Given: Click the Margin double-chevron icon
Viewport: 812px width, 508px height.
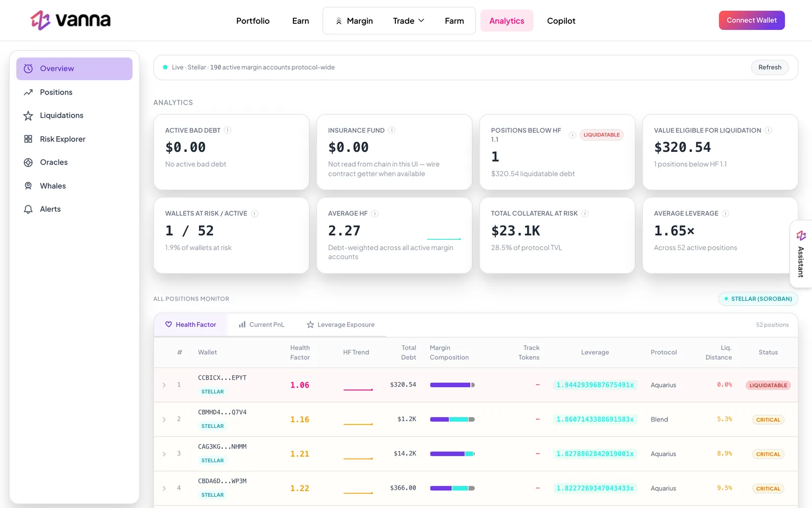Looking at the screenshot, I should 339,21.
